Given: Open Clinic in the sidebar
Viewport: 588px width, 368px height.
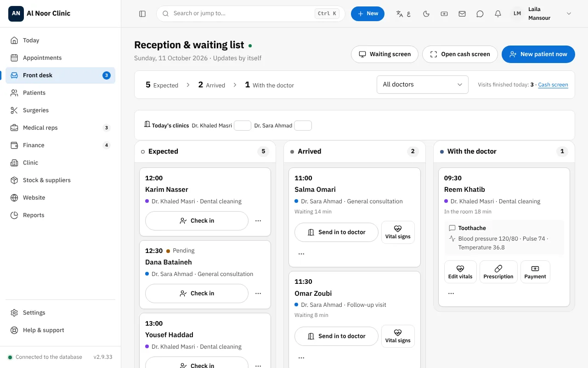Looking at the screenshot, I should tap(61, 163).
